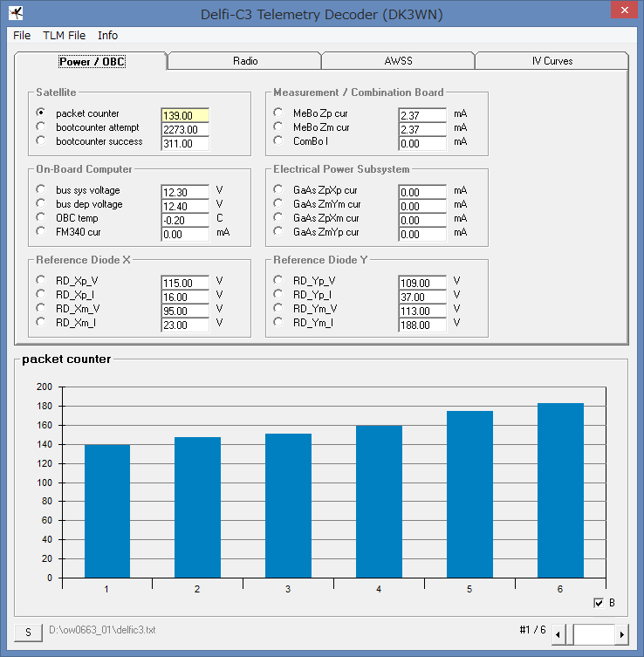Select the MeBo Zp cur radio button

point(277,113)
